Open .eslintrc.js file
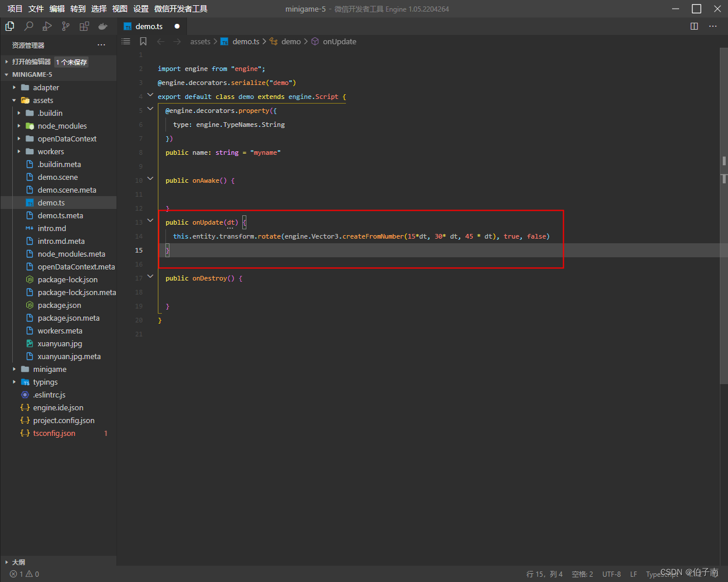The width and height of the screenshot is (728, 582). pos(58,395)
